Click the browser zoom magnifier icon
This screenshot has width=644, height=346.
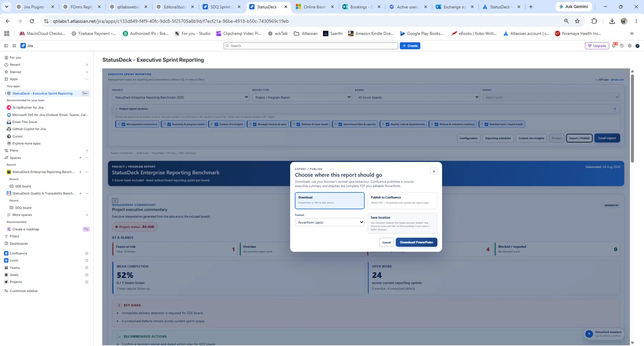tap(566, 21)
